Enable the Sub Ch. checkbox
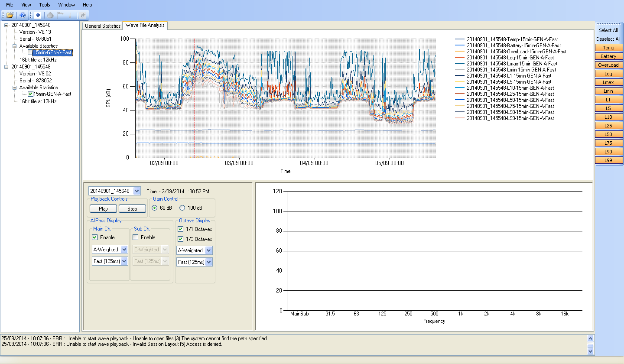The width and height of the screenshot is (624, 364). tap(135, 237)
